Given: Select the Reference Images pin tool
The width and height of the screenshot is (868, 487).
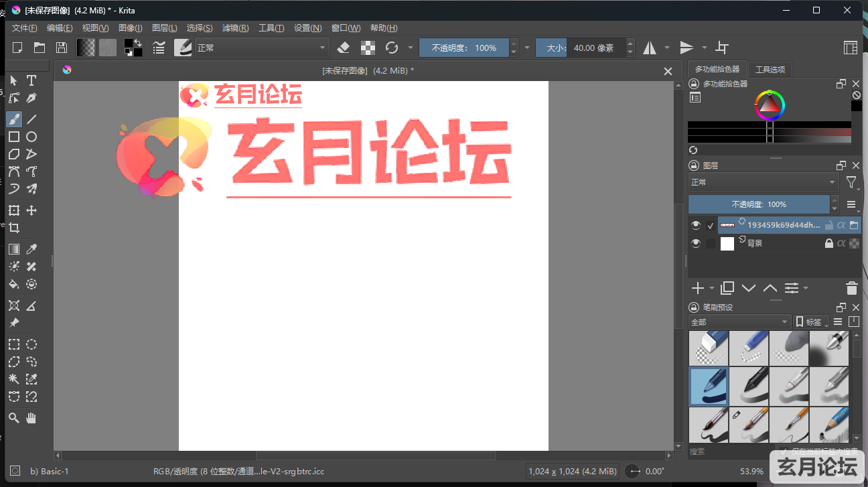Looking at the screenshot, I should pyautogui.click(x=13, y=323).
